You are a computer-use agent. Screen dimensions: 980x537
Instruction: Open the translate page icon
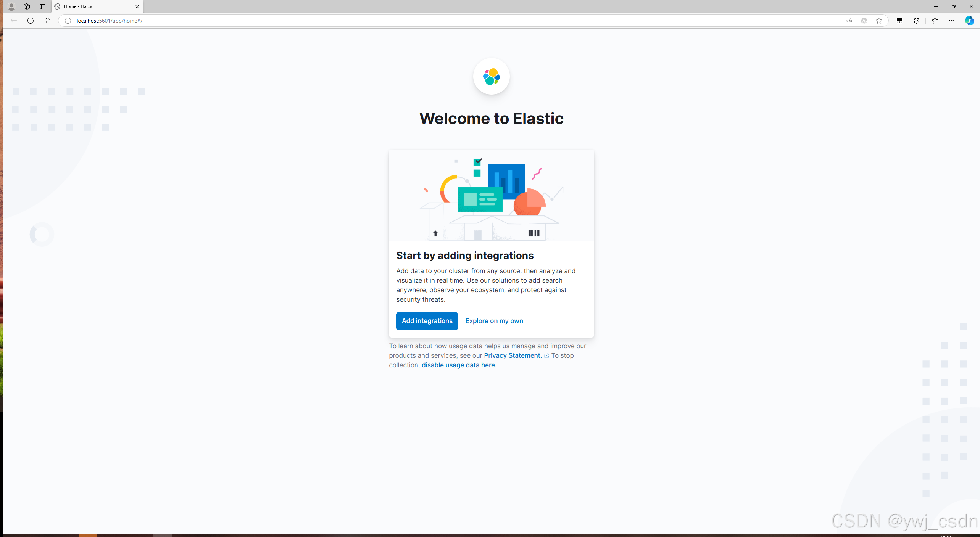(x=849, y=21)
